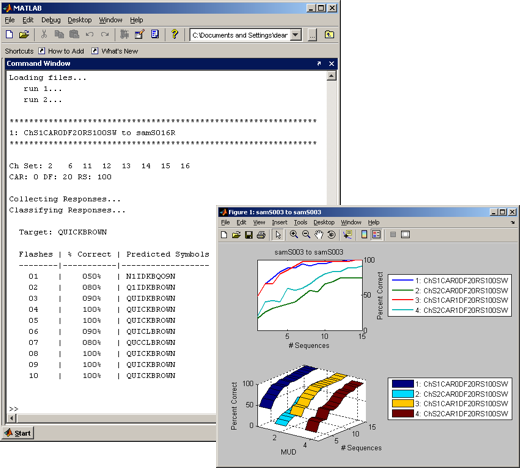Undock the Command Window using arrow icon

[319, 63]
